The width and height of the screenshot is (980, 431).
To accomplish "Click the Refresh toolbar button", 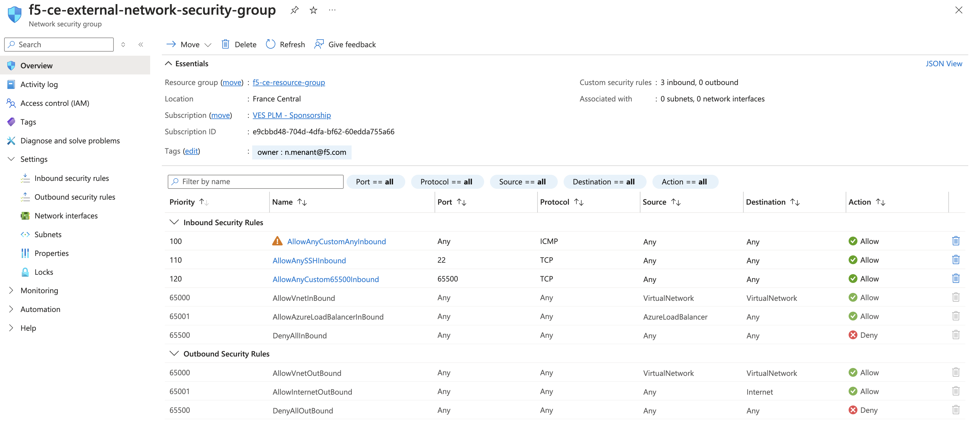I will point(285,45).
